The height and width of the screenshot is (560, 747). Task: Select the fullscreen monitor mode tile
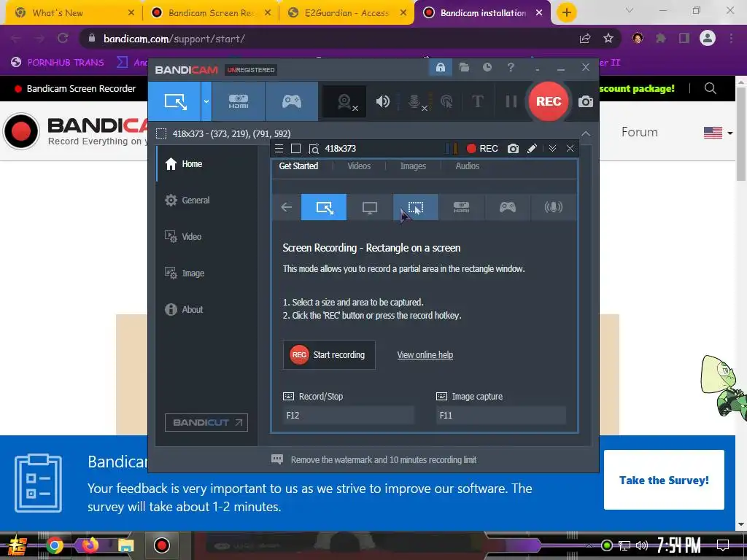tap(370, 207)
